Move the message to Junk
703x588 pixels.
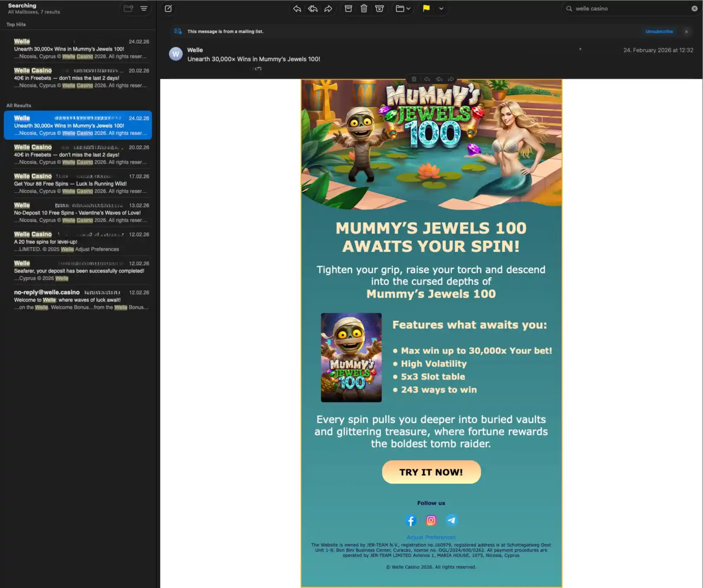coord(380,9)
